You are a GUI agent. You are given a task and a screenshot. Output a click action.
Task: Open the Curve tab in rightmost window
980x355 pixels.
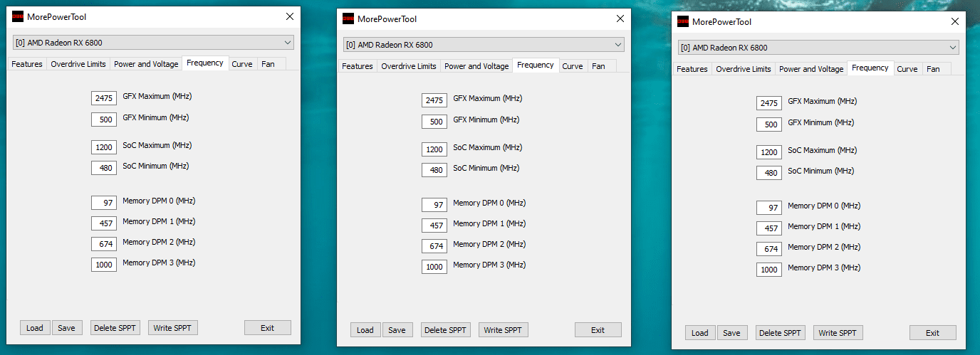(907, 69)
